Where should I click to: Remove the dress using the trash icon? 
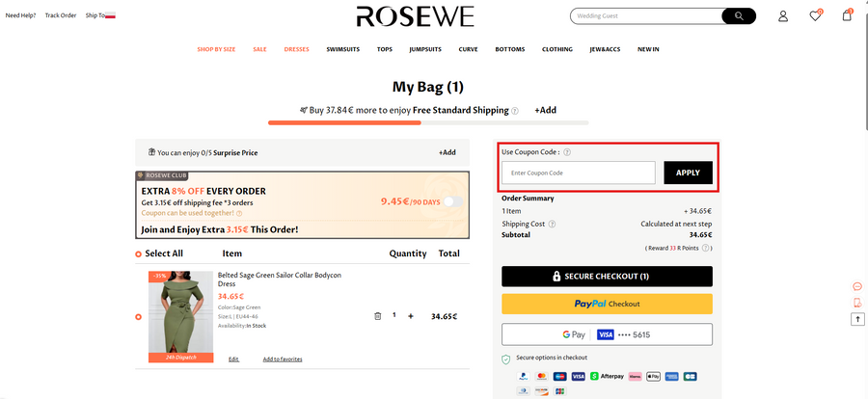(x=378, y=316)
